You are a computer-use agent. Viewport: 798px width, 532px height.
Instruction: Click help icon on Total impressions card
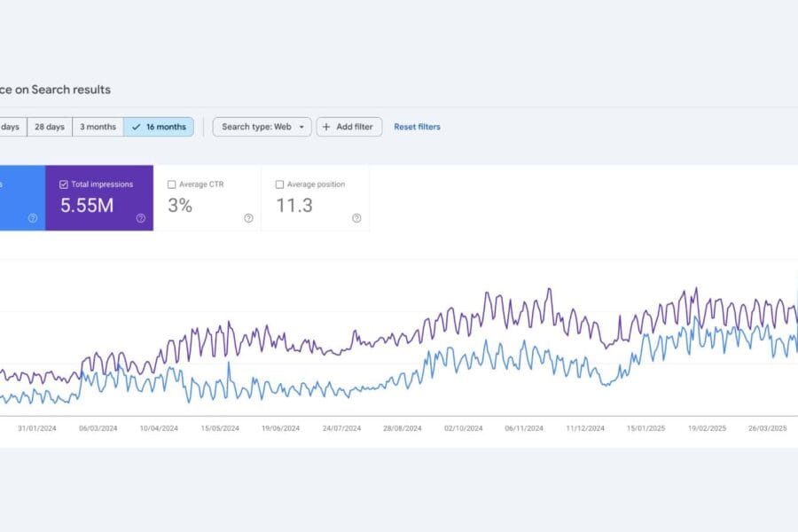click(x=140, y=218)
